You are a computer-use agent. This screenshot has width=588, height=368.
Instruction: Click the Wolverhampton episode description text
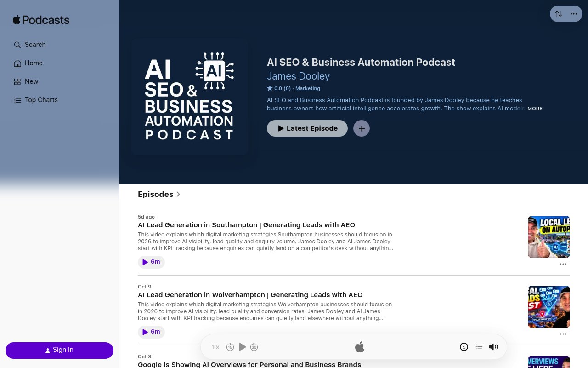coord(266,311)
